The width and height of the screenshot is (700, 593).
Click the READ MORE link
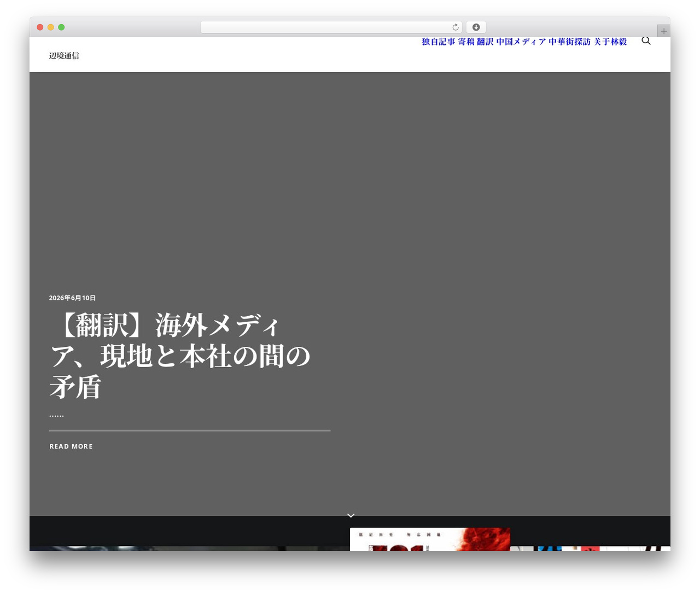[71, 446]
